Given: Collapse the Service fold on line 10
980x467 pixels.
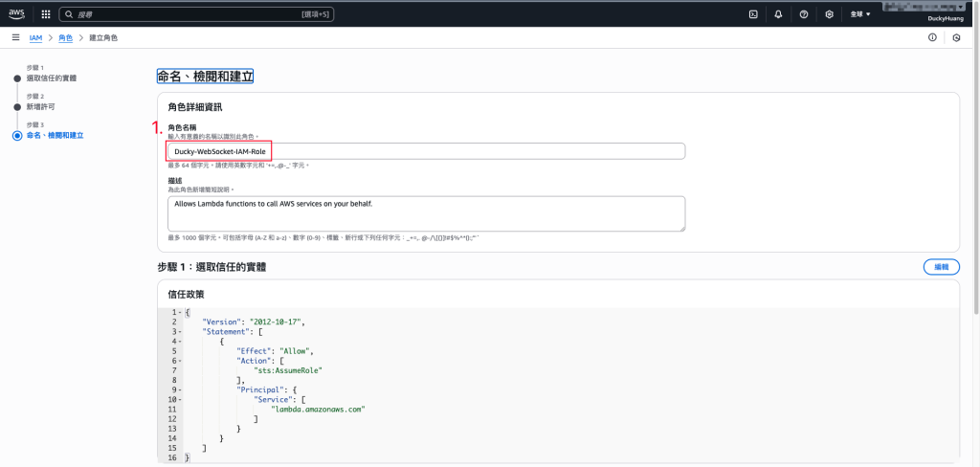Looking at the screenshot, I should pos(181,399).
